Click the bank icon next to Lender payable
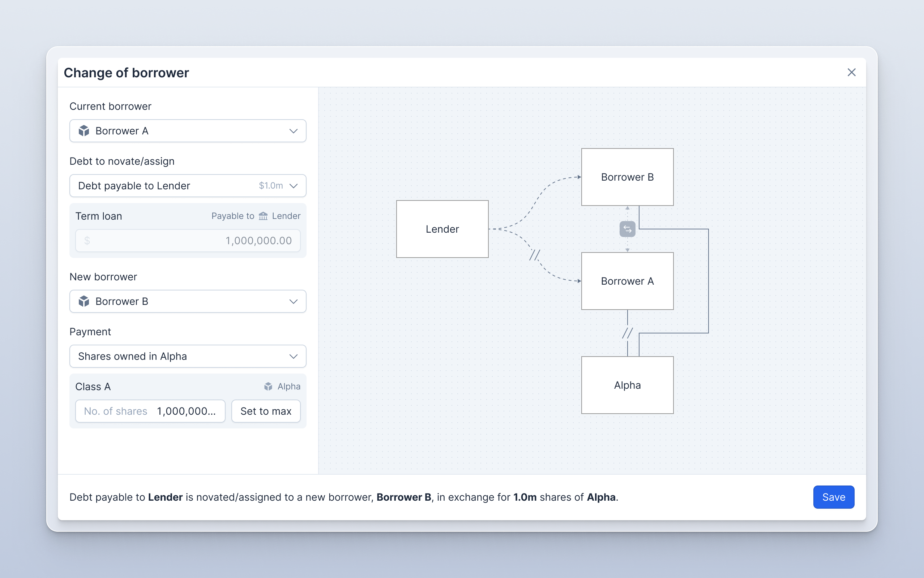 pyautogui.click(x=263, y=216)
